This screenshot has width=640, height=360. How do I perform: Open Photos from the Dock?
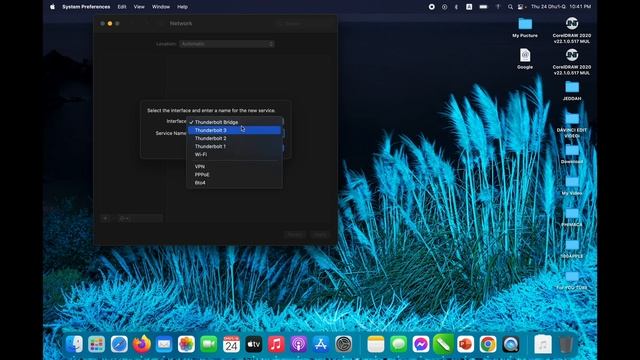point(186,344)
